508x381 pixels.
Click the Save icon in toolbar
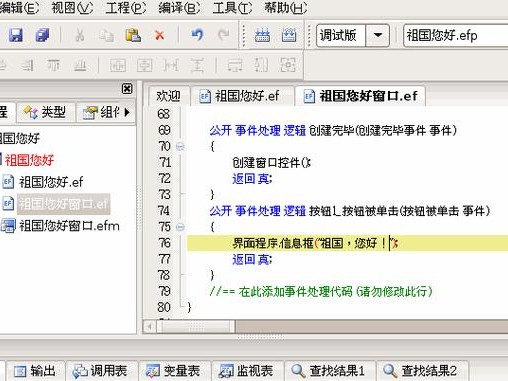click(x=16, y=35)
